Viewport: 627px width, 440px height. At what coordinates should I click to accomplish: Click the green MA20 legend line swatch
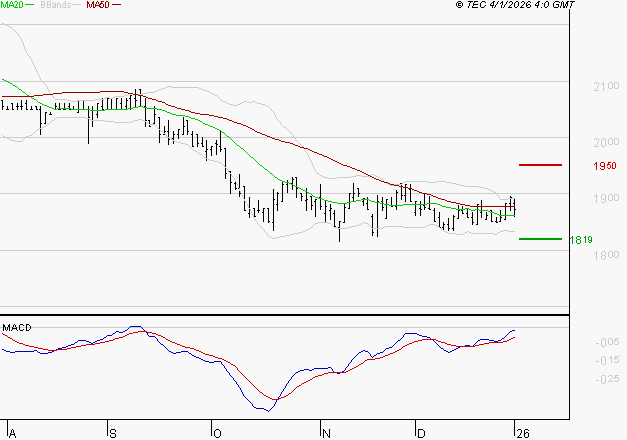tap(30, 5)
